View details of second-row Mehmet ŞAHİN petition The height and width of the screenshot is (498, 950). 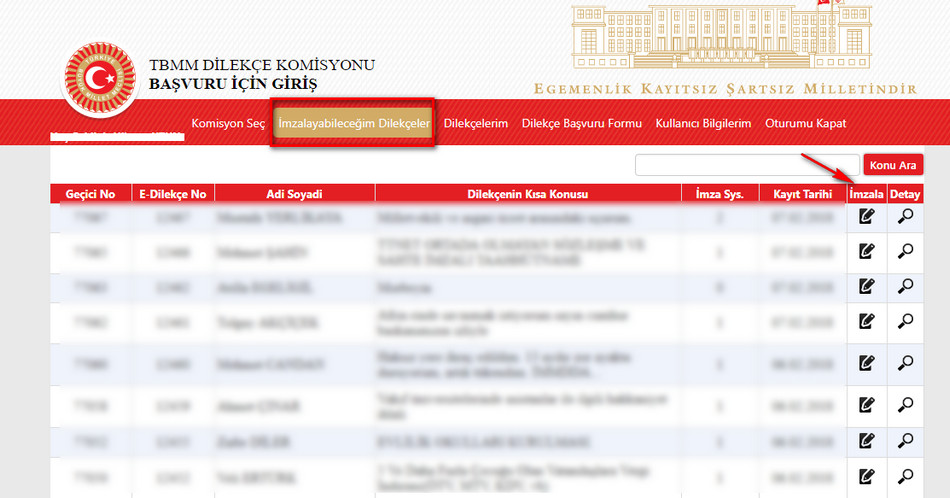(x=905, y=251)
